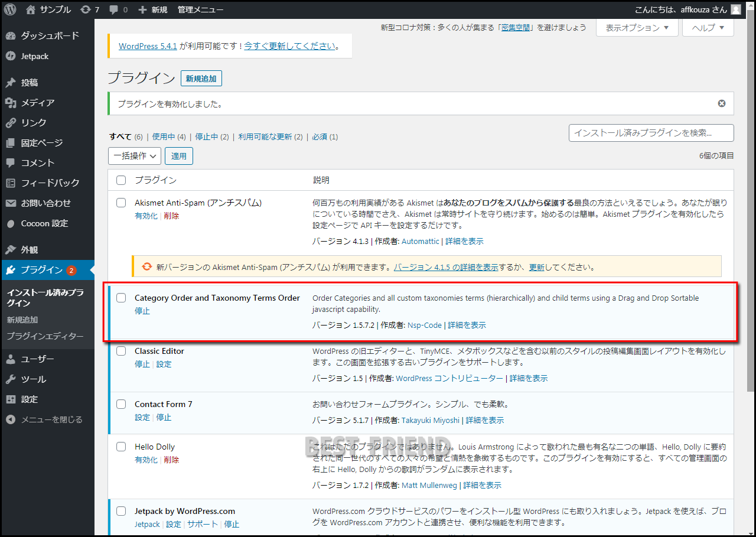Open プラグインエディター submenu
Viewport: 756px width, 537px height.
(x=45, y=337)
